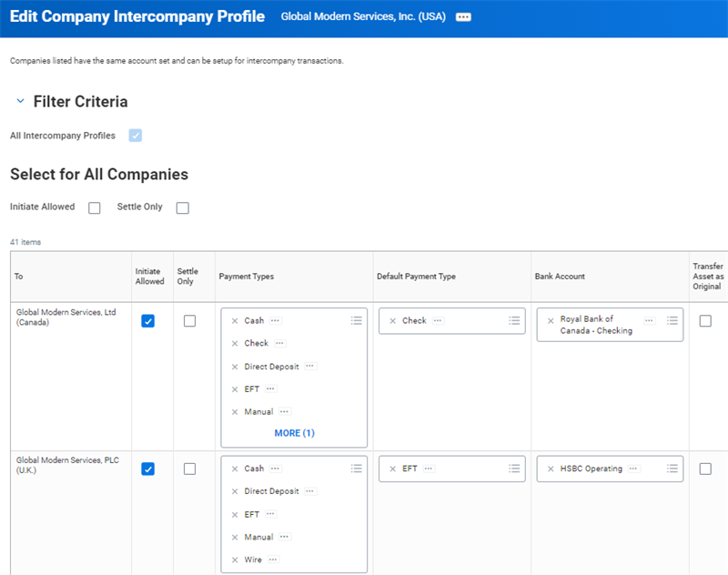The image size is (728, 575).
Task: Remove Direct Deposit from U.K. payment types
Action: tap(235, 491)
